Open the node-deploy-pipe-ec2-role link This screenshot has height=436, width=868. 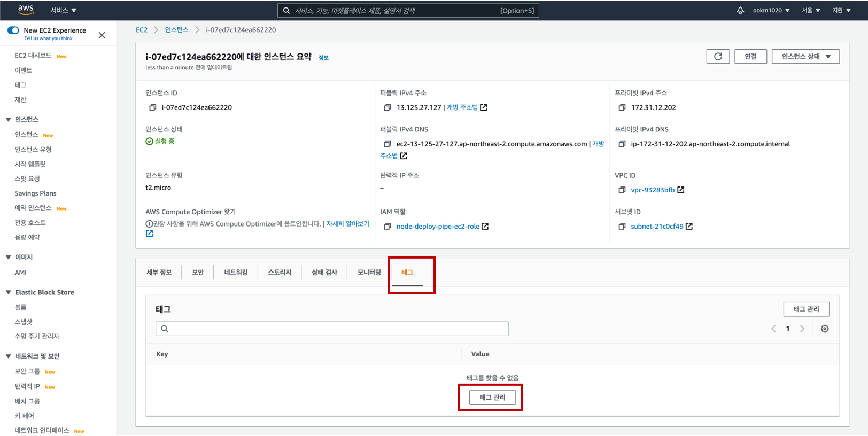(x=438, y=227)
